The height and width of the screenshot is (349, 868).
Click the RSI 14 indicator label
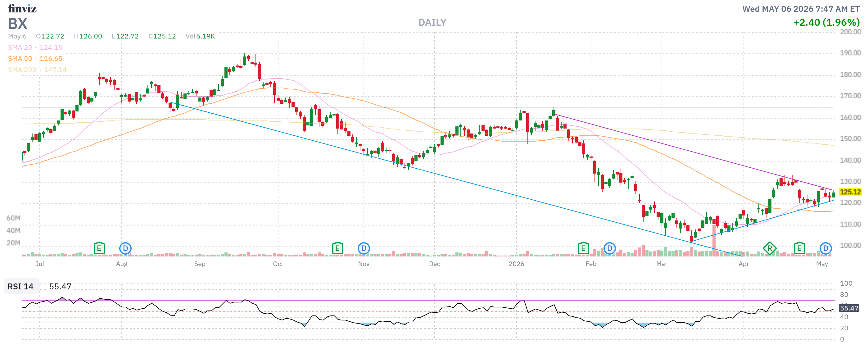tap(20, 286)
